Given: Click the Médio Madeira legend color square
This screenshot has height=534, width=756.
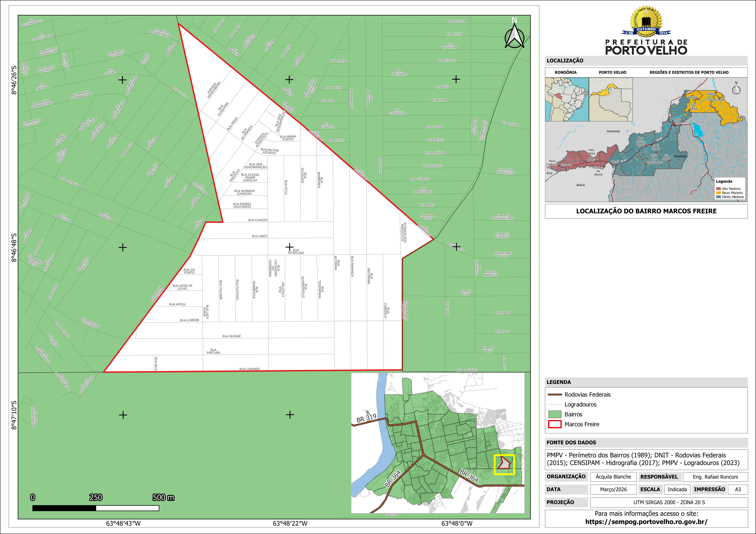Looking at the screenshot, I should click(719, 197).
